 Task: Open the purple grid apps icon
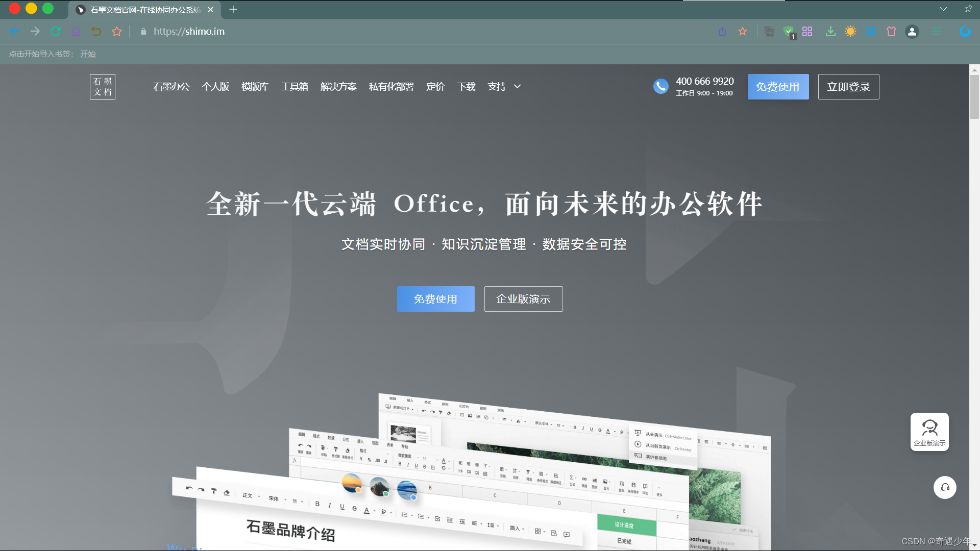pyautogui.click(x=807, y=32)
